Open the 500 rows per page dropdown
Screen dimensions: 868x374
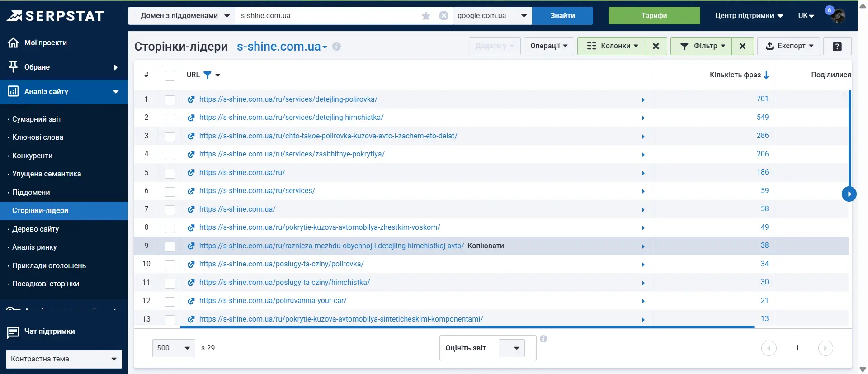[x=174, y=348]
